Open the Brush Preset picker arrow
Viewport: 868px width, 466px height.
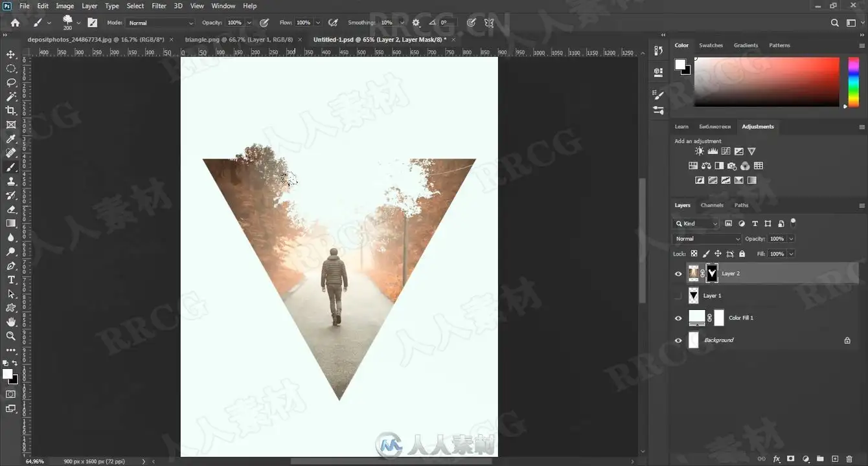pyautogui.click(x=78, y=23)
